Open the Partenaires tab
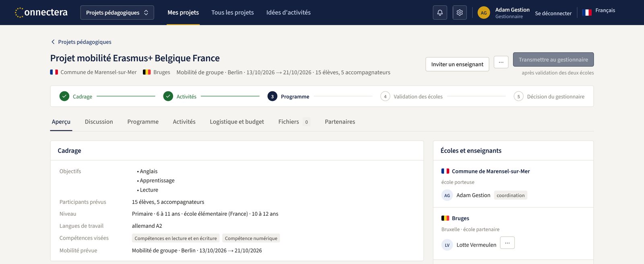The height and width of the screenshot is (264, 644). 340,122
